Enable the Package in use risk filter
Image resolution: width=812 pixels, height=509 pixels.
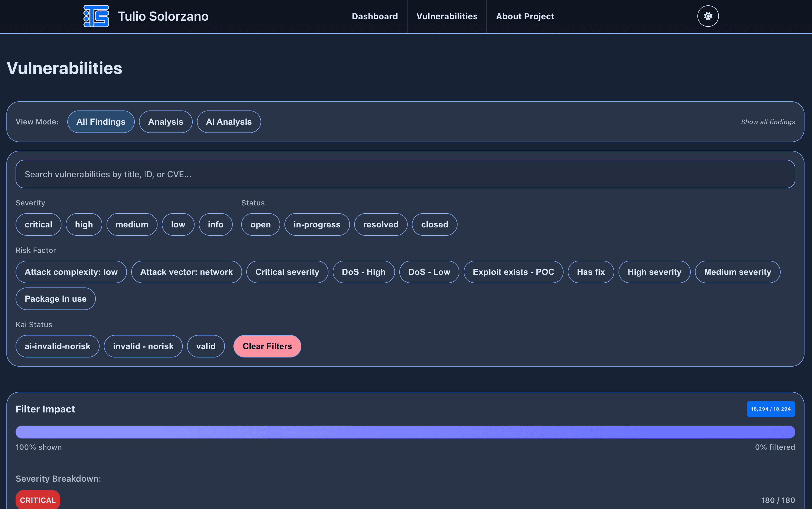point(55,298)
